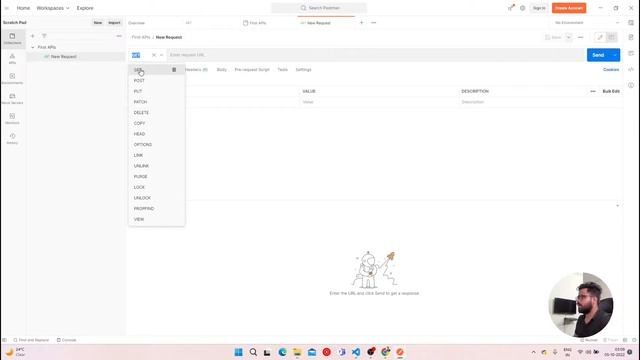Viewport: 640px width, 360px height.
Task: Open the Save options dropdown arrow
Action: point(569,37)
